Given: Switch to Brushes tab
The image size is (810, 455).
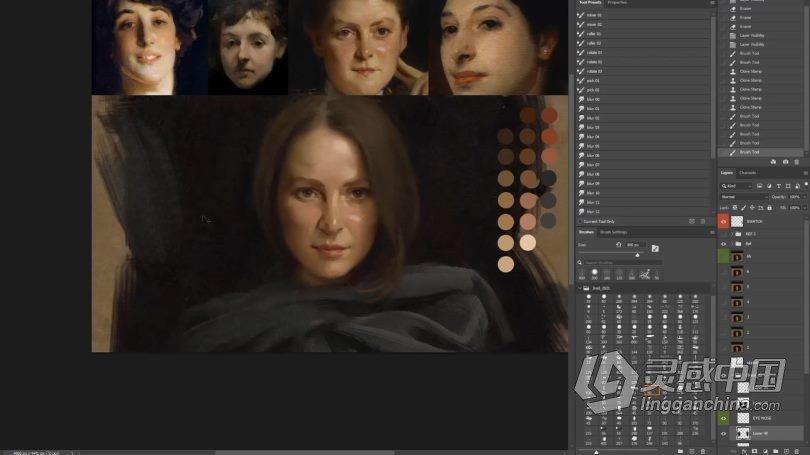Looking at the screenshot, I should click(x=586, y=232).
